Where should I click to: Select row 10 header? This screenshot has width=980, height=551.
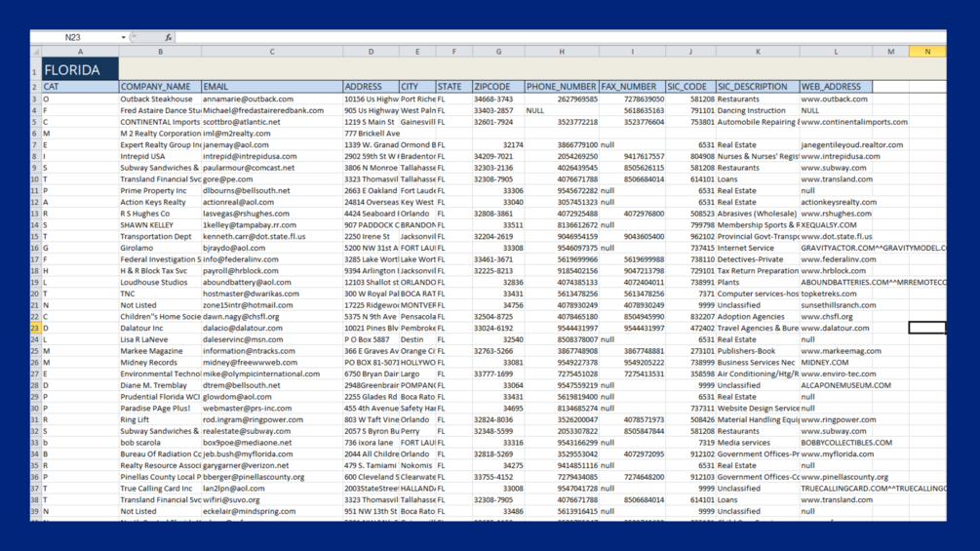[36, 179]
